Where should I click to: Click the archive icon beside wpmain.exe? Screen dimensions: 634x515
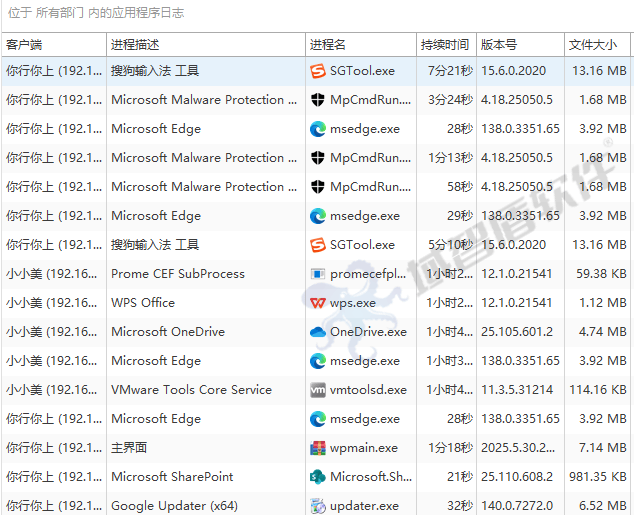click(318, 448)
